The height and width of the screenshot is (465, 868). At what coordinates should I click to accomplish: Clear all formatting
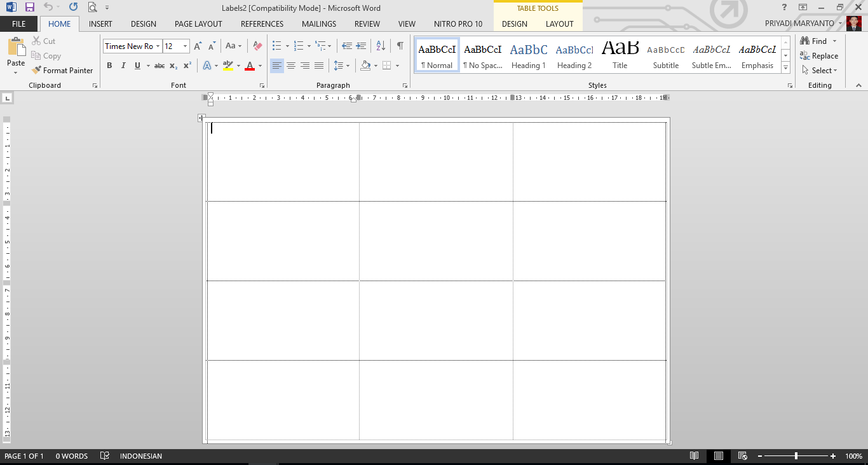[257, 45]
